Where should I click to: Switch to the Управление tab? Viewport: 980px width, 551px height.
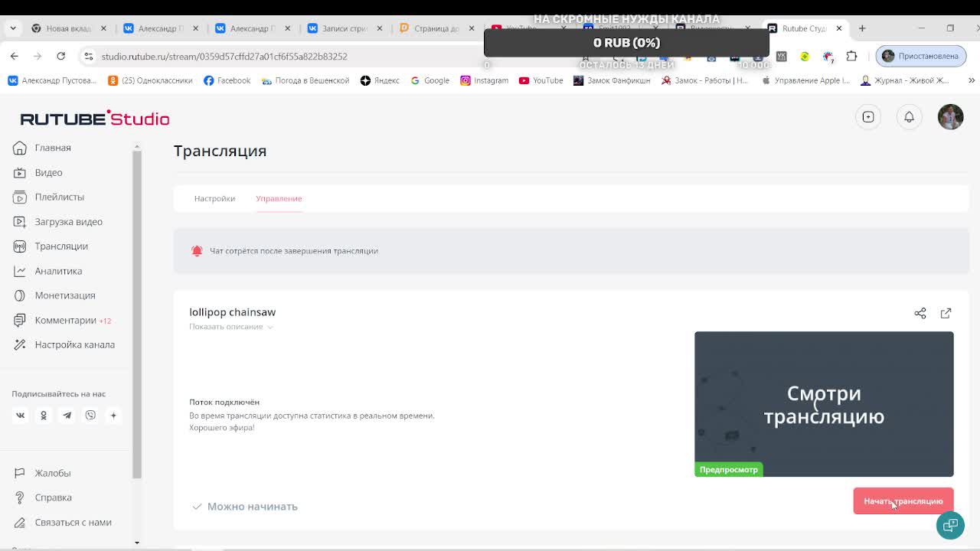point(279,198)
